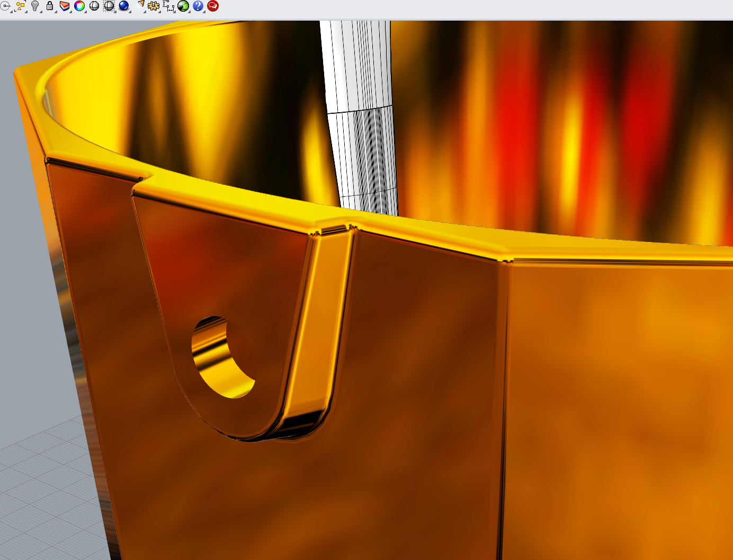Click the light bulb hide/show icon

pos(35,6)
